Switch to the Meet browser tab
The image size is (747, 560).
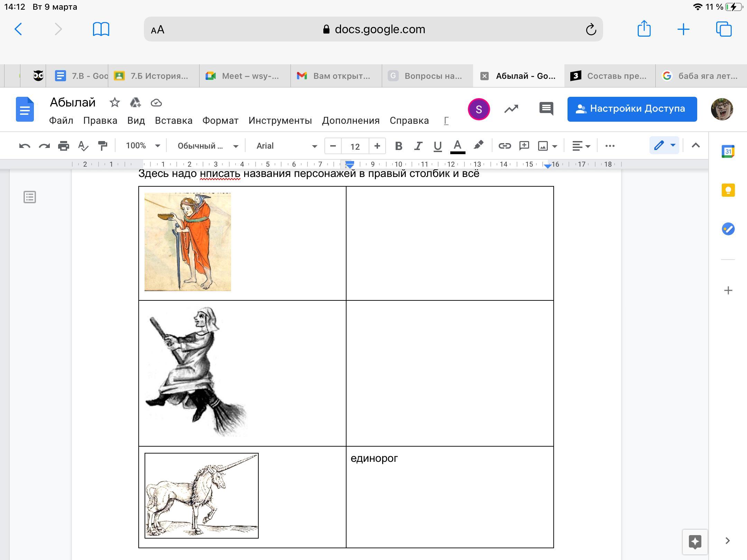click(x=245, y=76)
